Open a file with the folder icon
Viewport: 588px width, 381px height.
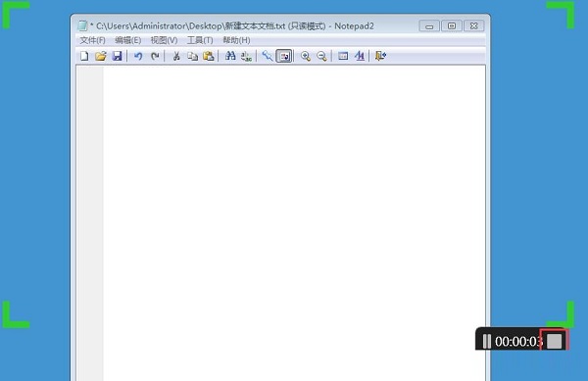[x=101, y=56]
